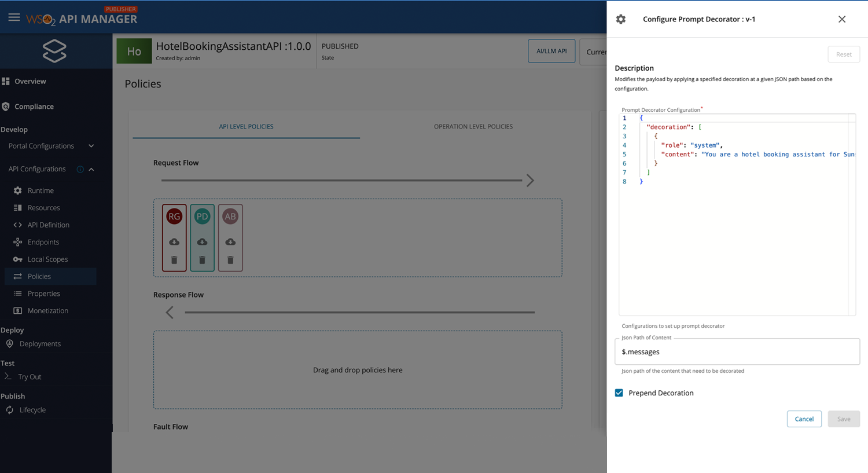The width and height of the screenshot is (868, 473).
Task: Uncheck the Prepend Decoration checkbox
Action: (x=619, y=393)
